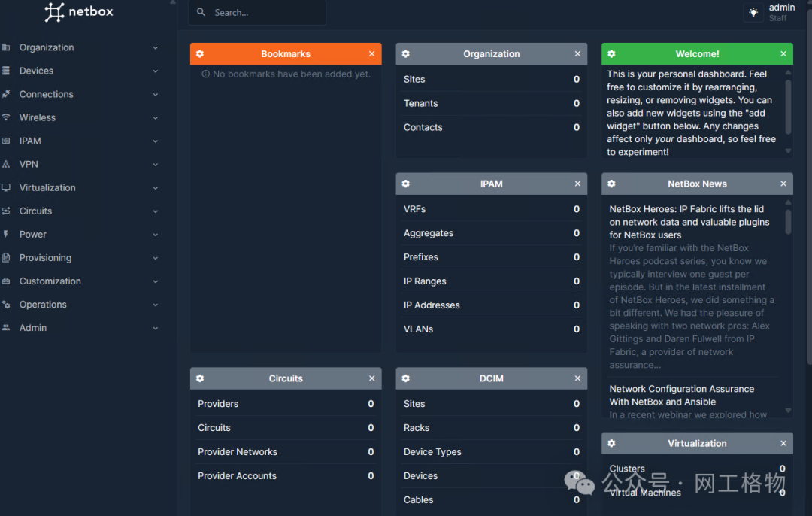Focus the Search input field
The width and height of the screenshot is (812, 516).
point(257,13)
